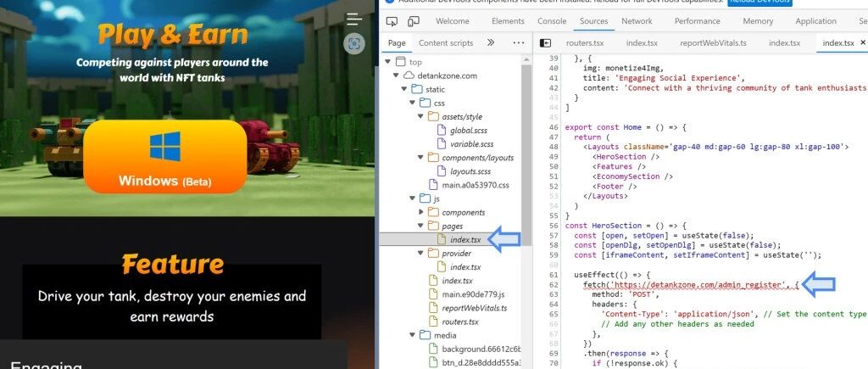The height and width of the screenshot is (369, 868).
Task: Show more navigator tabs via chevron
Action: tap(491, 42)
